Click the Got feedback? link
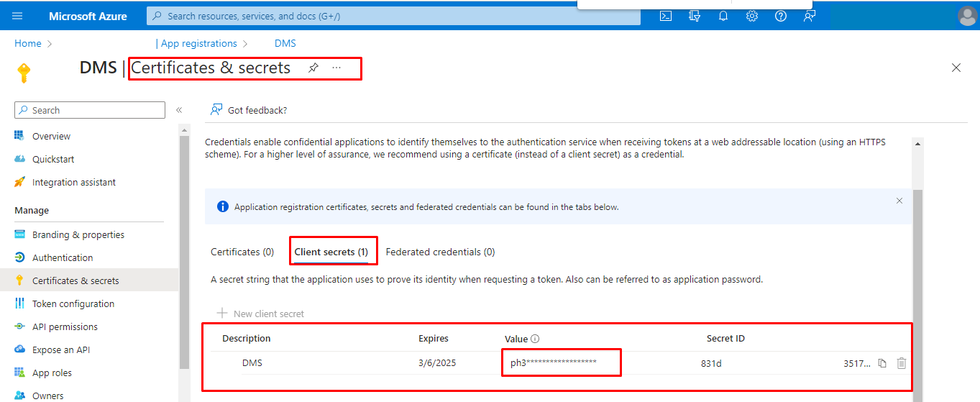Screen dimensions: 980x402 pos(257,110)
